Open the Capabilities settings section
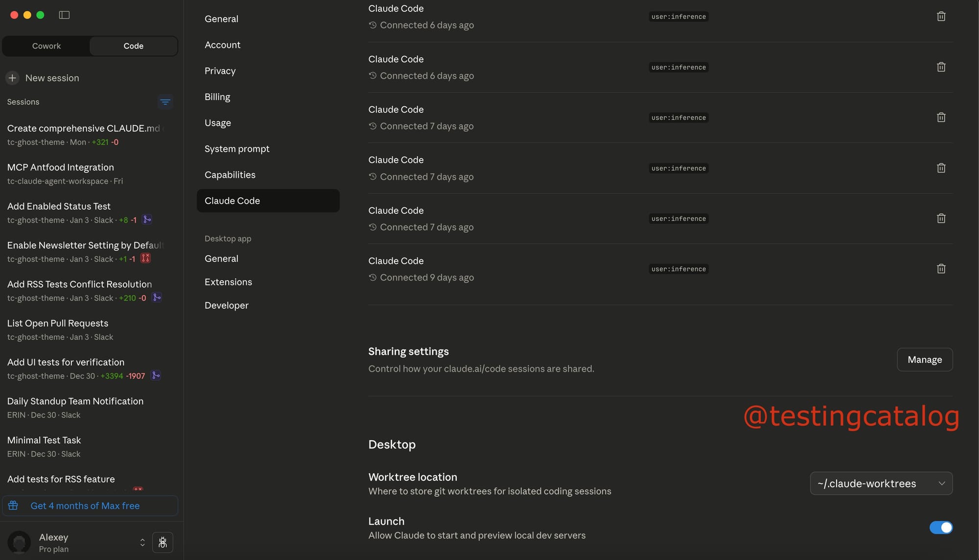This screenshot has height=560, width=979. click(x=230, y=175)
